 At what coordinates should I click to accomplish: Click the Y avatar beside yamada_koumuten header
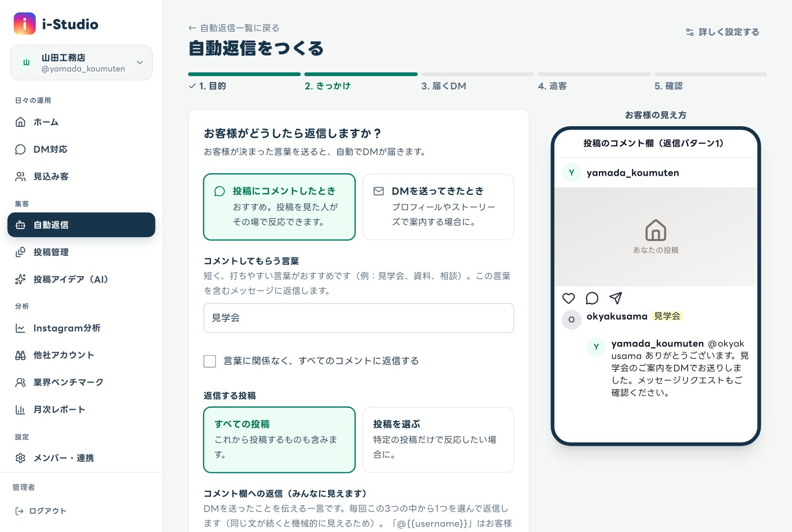(572, 173)
